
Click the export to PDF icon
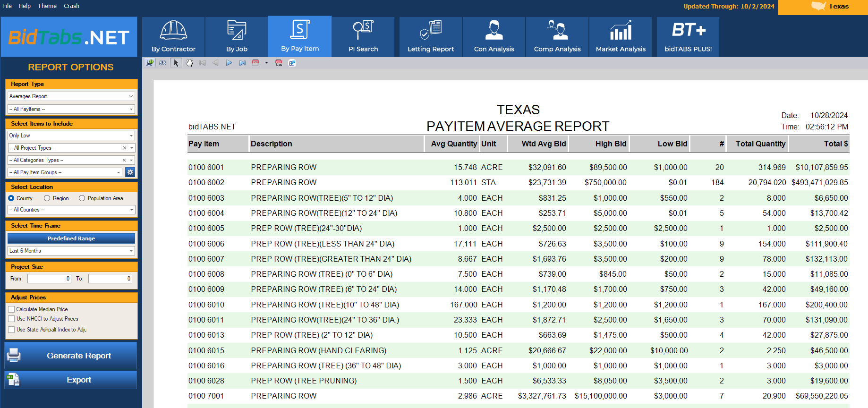[255, 63]
